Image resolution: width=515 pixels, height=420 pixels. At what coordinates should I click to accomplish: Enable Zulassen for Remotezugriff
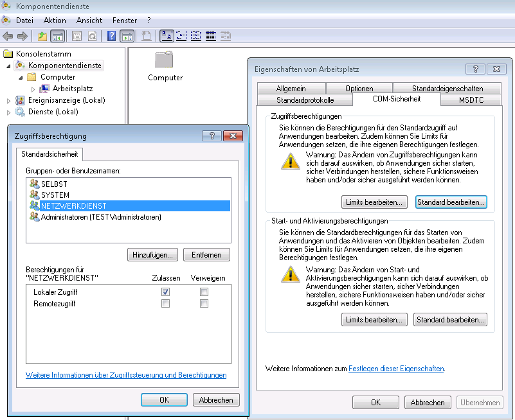pos(165,303)
